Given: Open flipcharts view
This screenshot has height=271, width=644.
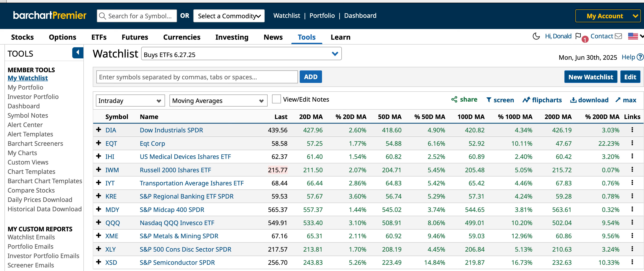Looking at the screenshot, I should pyautogui.click(x=542, y=100).
